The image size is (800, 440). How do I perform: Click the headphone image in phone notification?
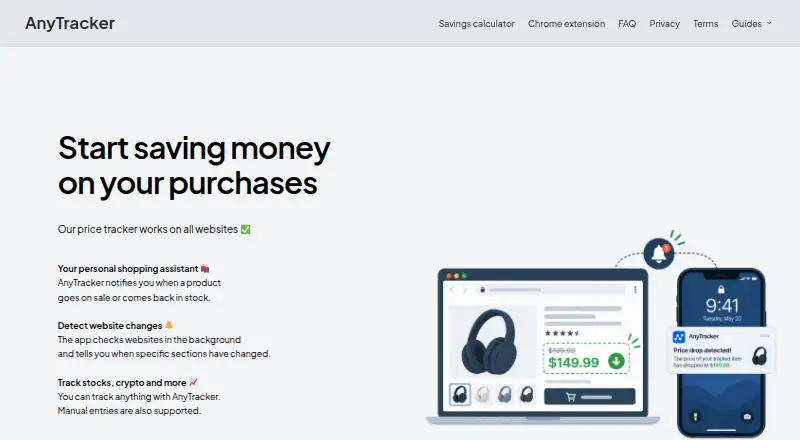tap(759, 356)
